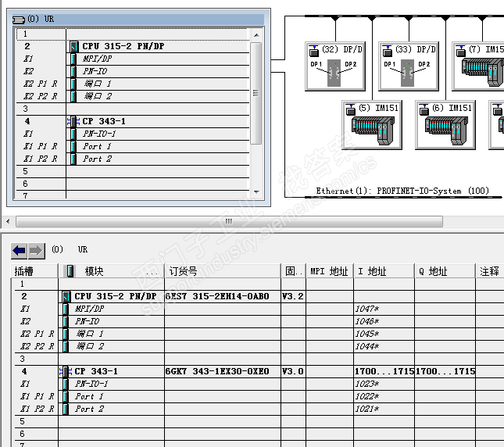Screen dimensions: 504x447
Task: Click CPU 315-2 PN/DP icon in detail table
Action: 66,296
